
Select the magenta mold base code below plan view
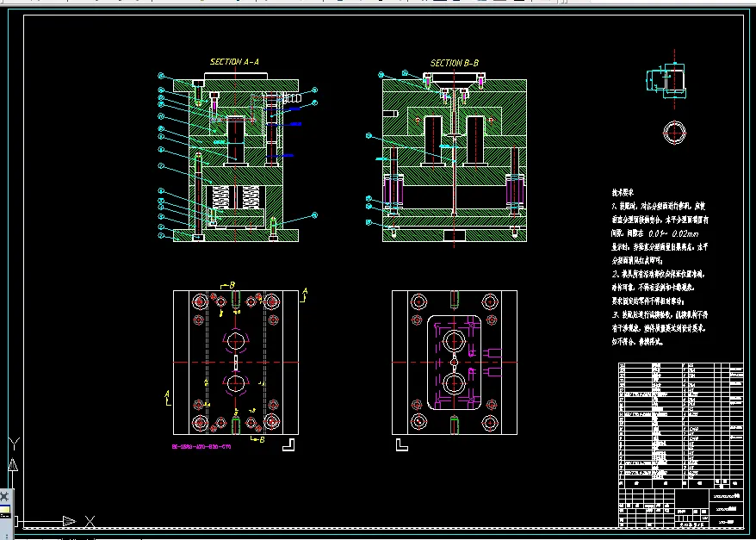201,446
